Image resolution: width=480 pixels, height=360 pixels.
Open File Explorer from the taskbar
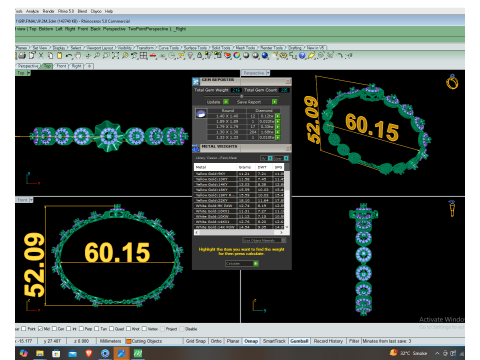(x=40, y=353)
